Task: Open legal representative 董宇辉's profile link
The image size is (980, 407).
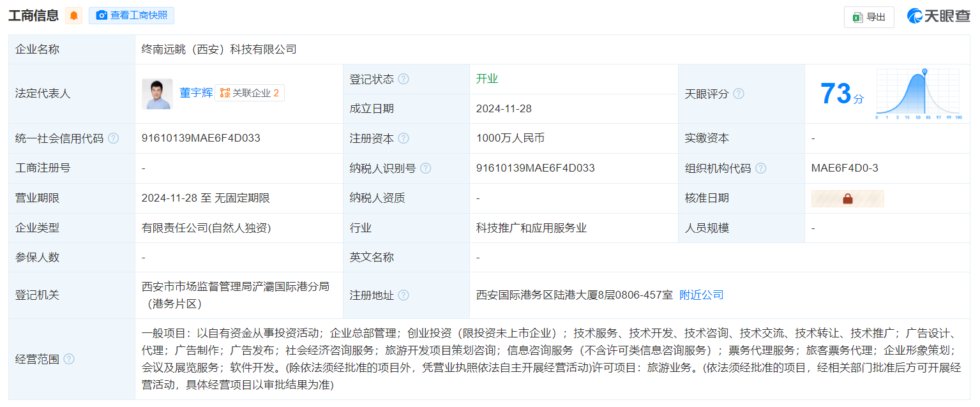Action: [195, 93]
